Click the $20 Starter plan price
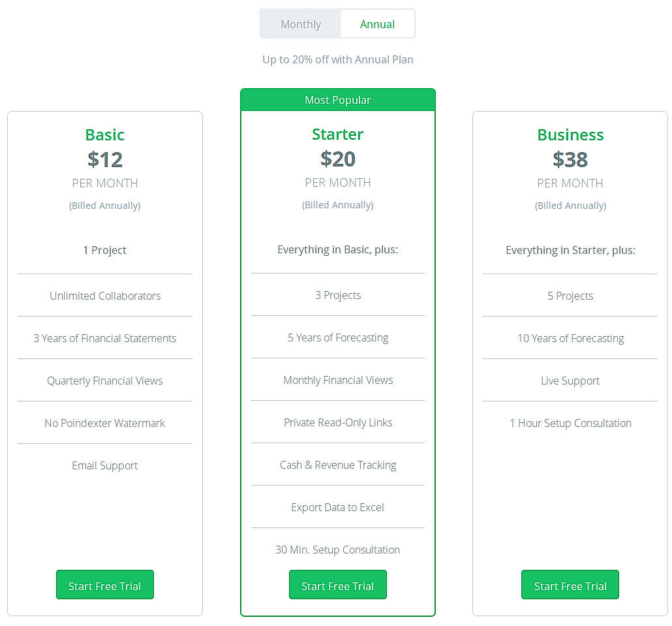Viewport: 672px width, 626px height. (337, 159)
